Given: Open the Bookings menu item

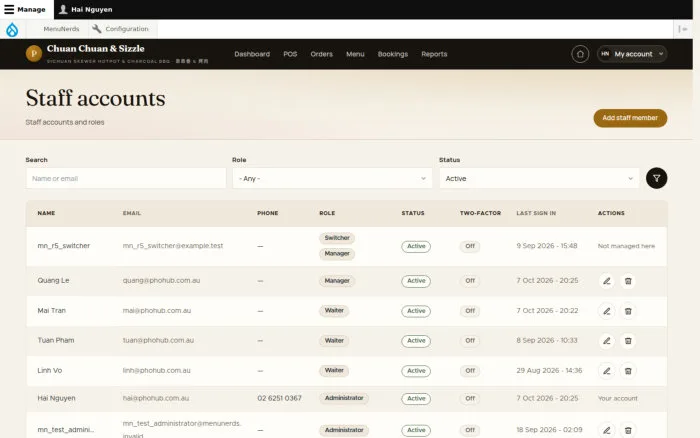Looking at the screenshot, I should click(393, 54).
